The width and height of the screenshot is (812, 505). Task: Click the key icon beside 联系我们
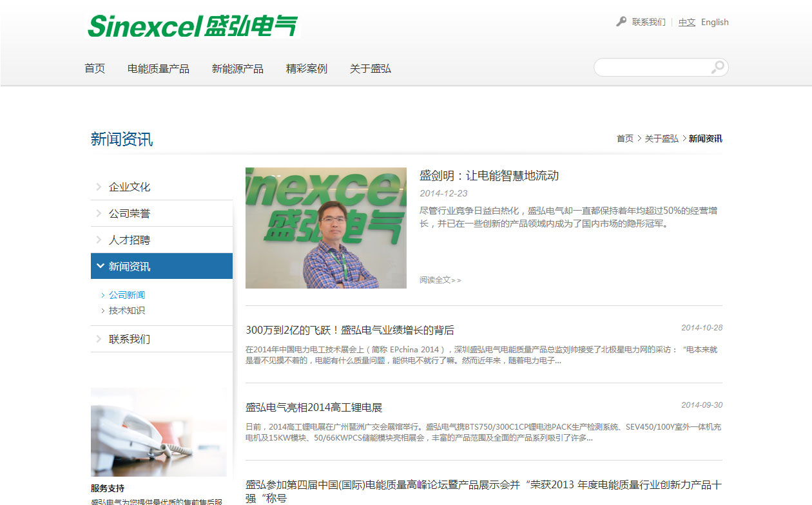621,22
